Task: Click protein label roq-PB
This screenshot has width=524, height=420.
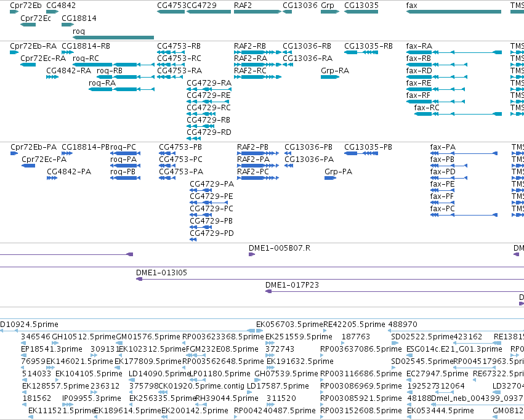Action: [x=123, y=172]
